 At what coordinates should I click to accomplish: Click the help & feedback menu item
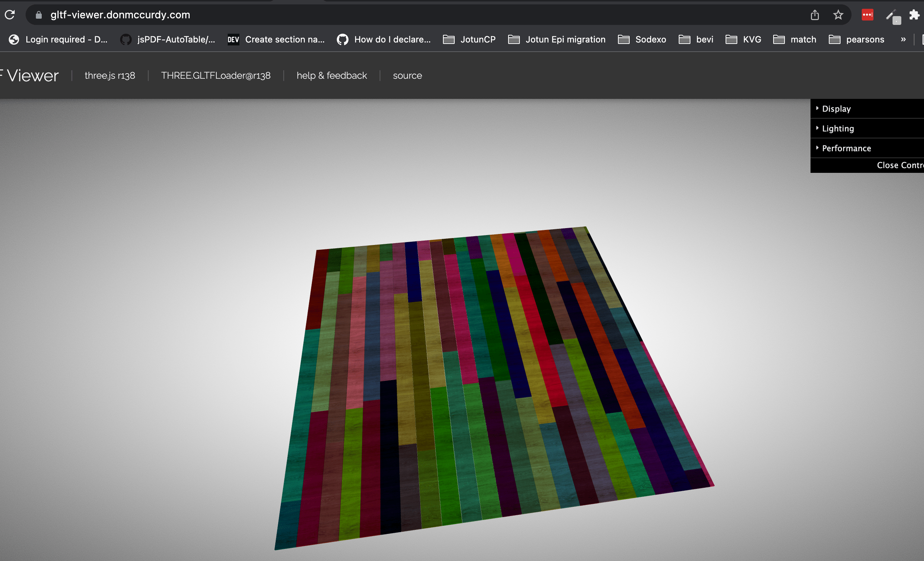click(x=332, y=75)
